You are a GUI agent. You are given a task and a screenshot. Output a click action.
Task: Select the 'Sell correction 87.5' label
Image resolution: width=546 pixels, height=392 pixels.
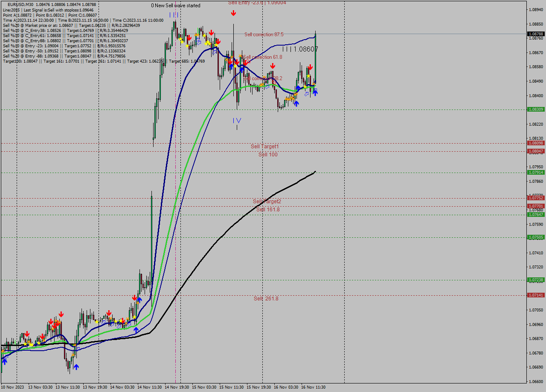[x=264, y=35]
